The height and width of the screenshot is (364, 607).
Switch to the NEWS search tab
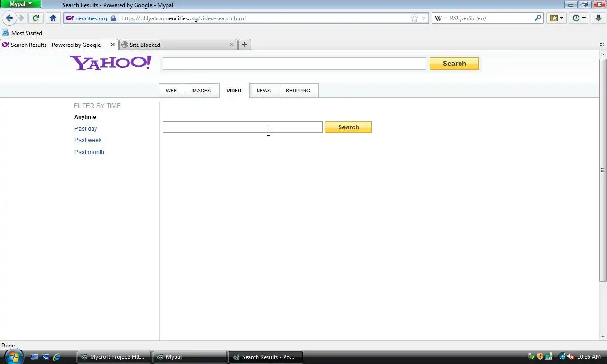(264, 91)
